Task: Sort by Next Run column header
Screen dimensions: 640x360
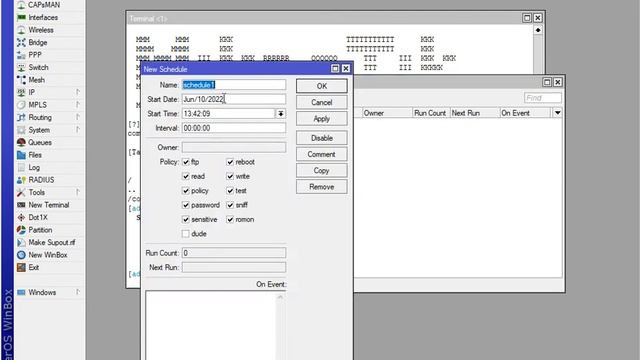Action: click(x=475, y=113)
